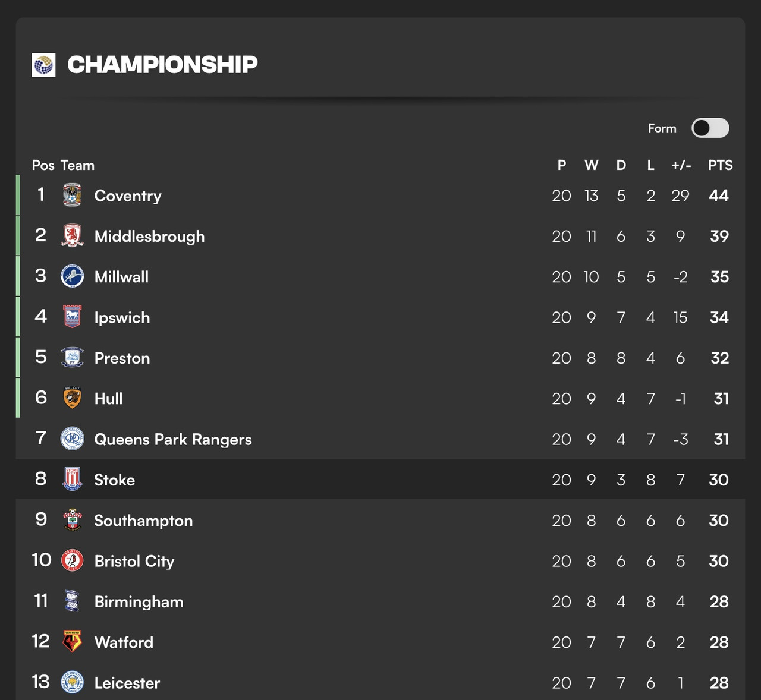
Task: Open the Bristol City team link
Action: [x=134, y=562]
